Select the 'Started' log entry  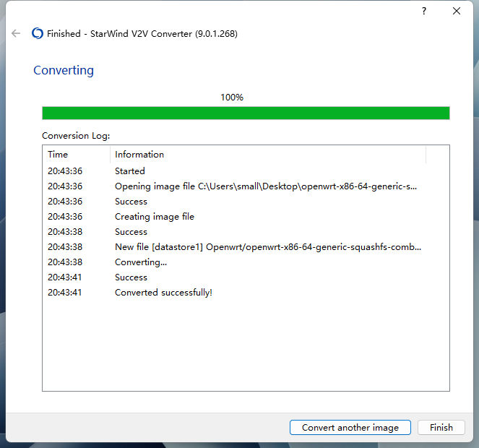130,171
